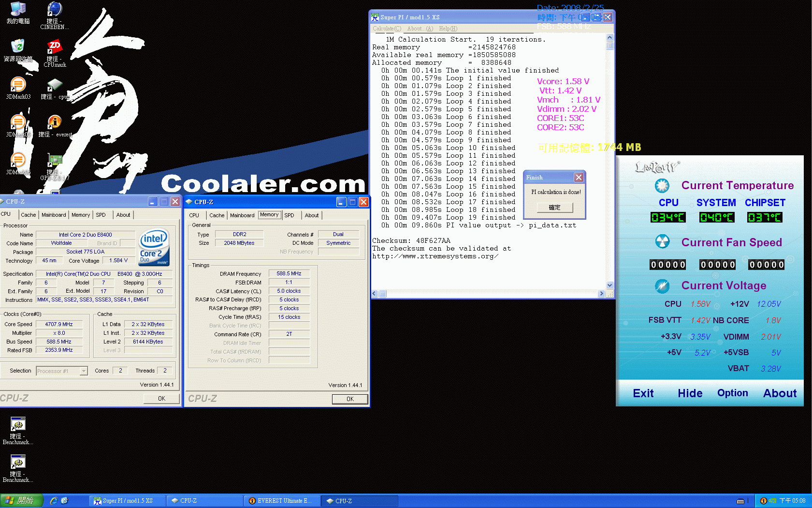Switch to Super PI taskbar button
This screenshot has height=508, width=812.
(128, 501)
